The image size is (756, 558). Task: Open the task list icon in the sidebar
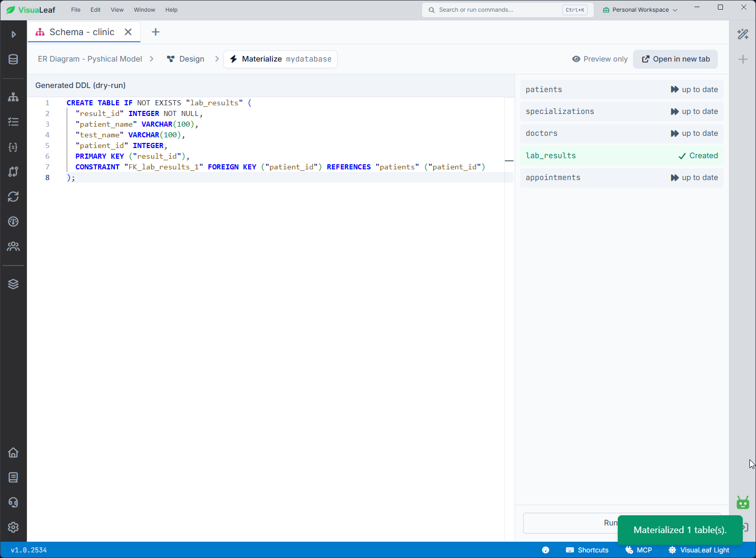point(14,122)
